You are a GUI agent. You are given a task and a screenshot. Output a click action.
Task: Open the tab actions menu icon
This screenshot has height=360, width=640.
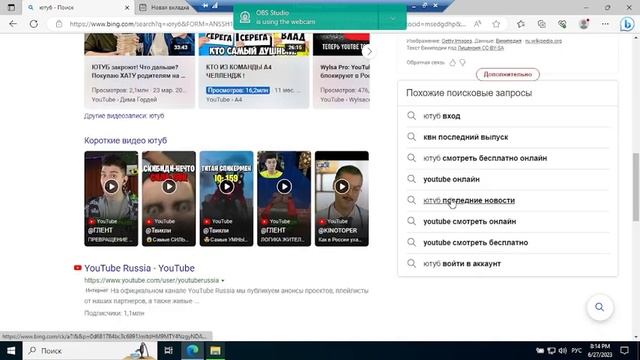[11, 7]
